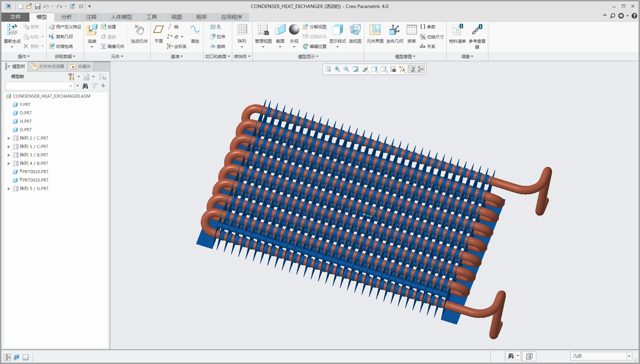Viewport: 640px width, 364px height.
Task: Click the binoculars search icon in model tree
Action: (x=85, y=86)
